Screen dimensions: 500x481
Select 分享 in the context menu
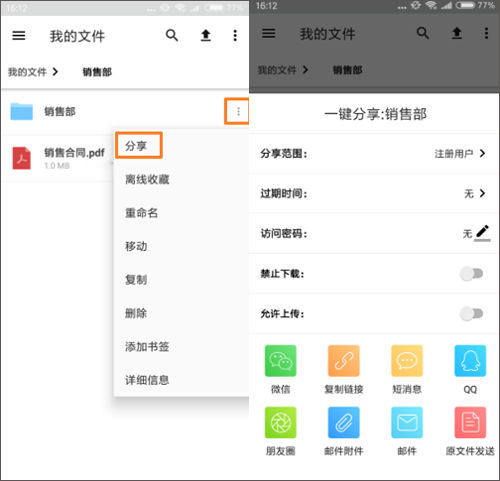[x=136, y=146]
